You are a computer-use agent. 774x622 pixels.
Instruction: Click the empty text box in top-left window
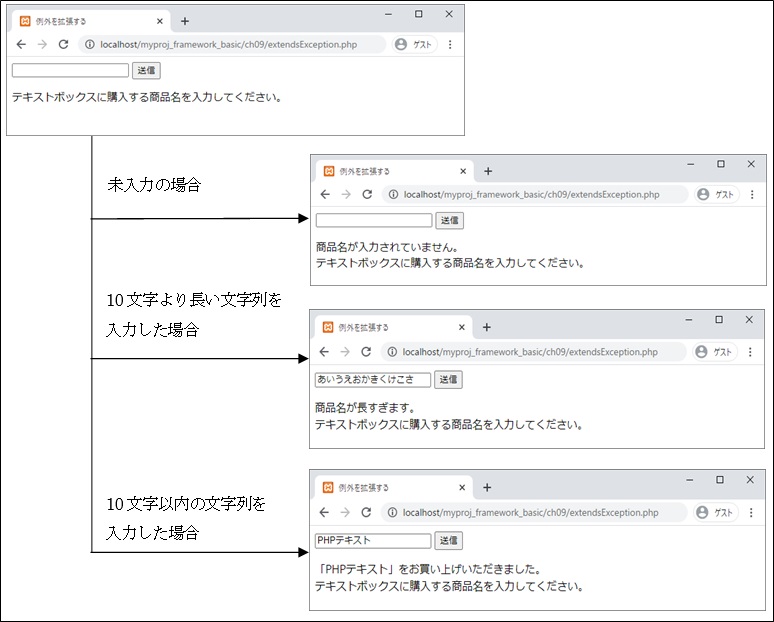pyautogui.click(x=70, y=71)
